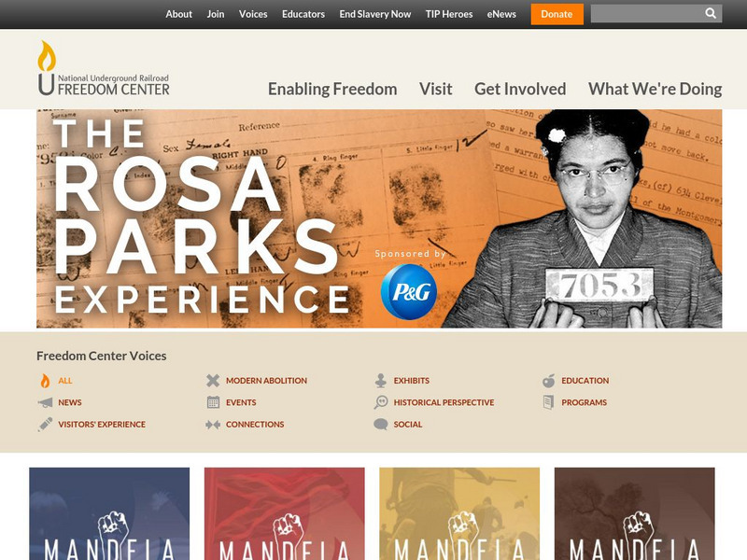The height and width of the screenshot is (560, 747).
Task: Click the pencil Visitors' Experience icon
Action: 45,425
